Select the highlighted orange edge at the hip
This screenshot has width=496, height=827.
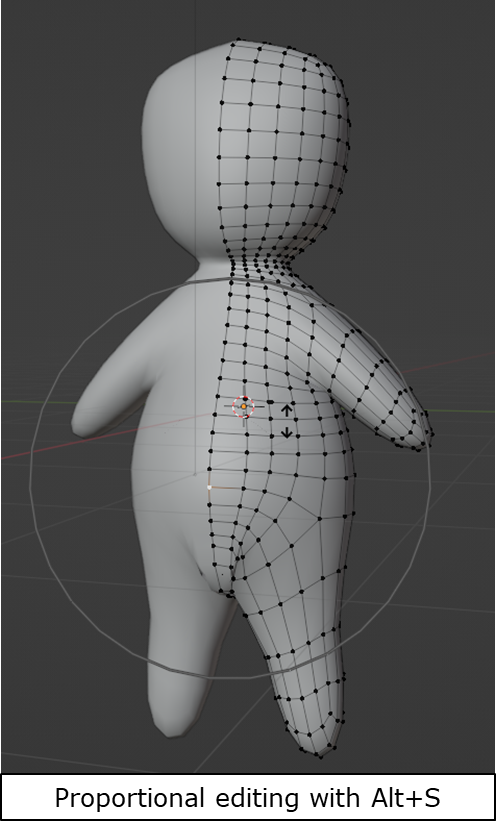[x=225, y=487]
